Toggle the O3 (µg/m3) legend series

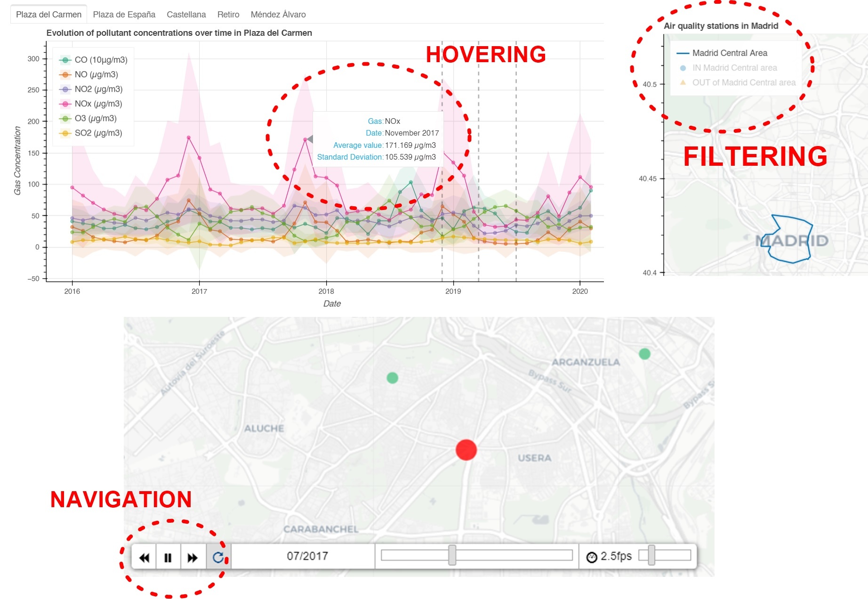click(x=88, y=118)
